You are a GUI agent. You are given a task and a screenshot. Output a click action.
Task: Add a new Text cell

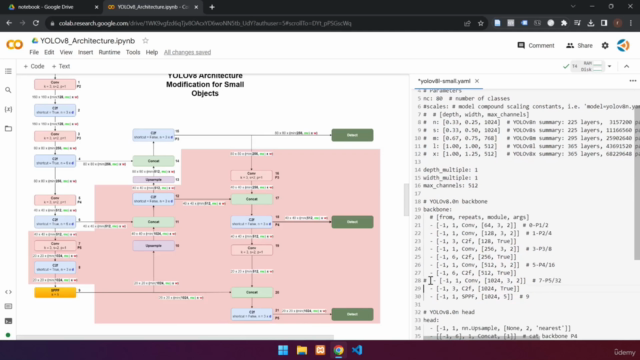click(61, 66)
